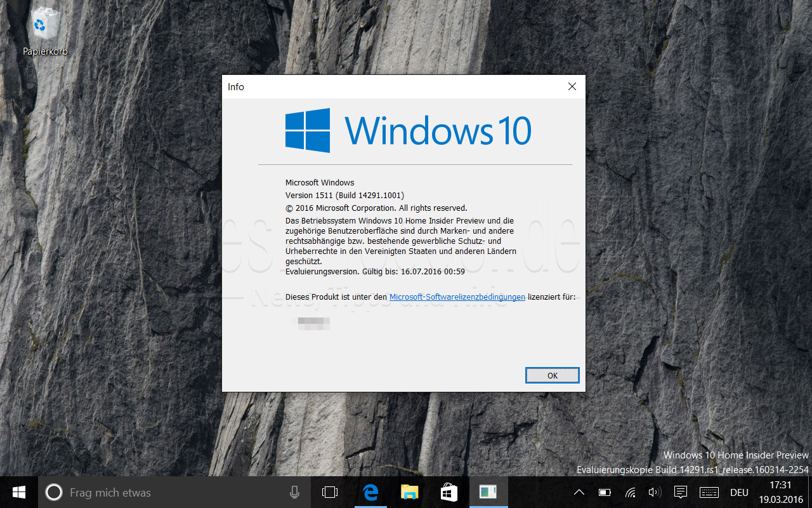This screenshot has height=508, width=812.
Task: Open File Explorer from the taskbar
Action: coord(410,492)
